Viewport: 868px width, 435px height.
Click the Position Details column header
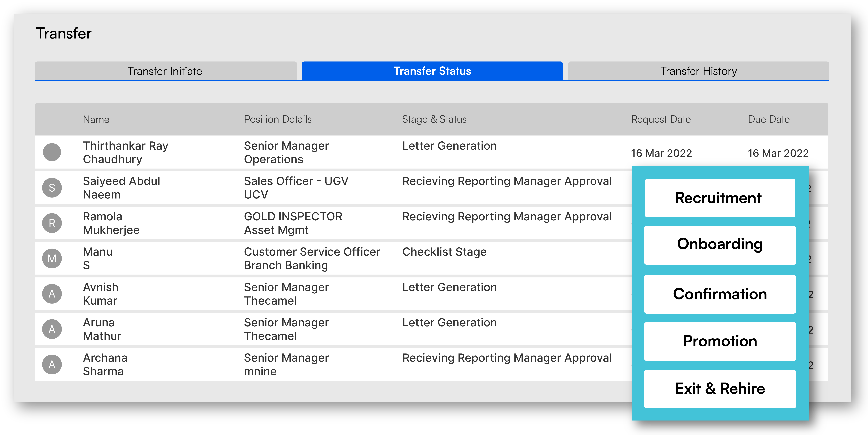(x=278, y=119)
